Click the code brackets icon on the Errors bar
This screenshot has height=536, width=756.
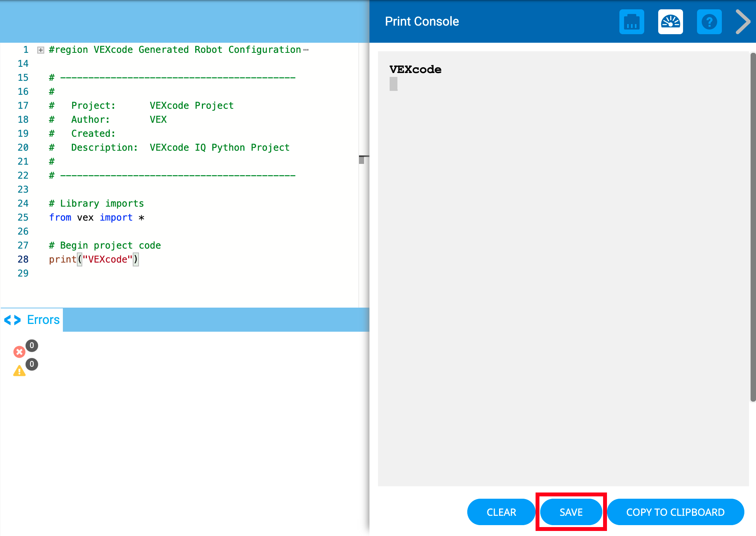tap(12, 320)
